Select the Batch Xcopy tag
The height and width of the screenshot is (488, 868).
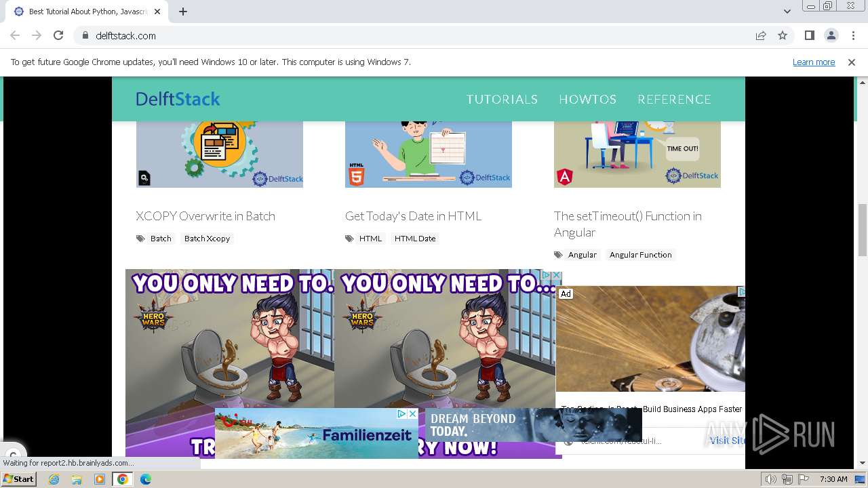click(x=207, y=239)
